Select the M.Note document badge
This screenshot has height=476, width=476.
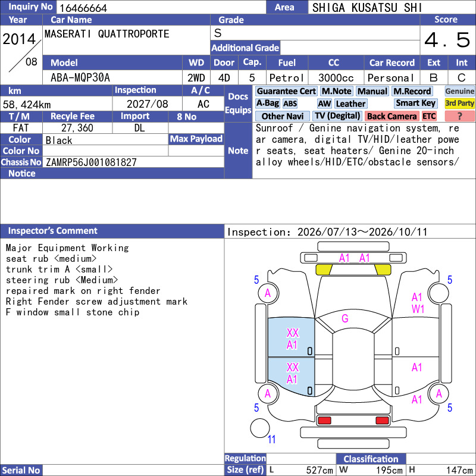[x=336, y=91]
